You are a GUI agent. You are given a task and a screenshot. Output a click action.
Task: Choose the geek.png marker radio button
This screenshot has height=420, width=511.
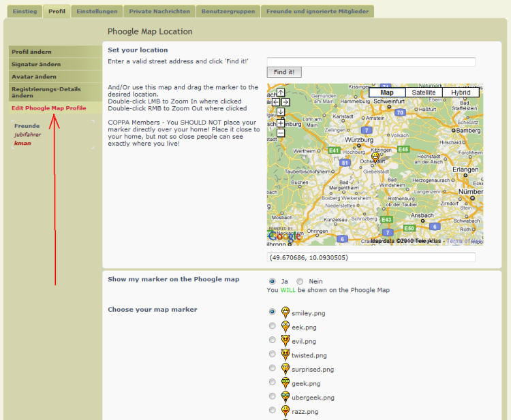point(273,383)
